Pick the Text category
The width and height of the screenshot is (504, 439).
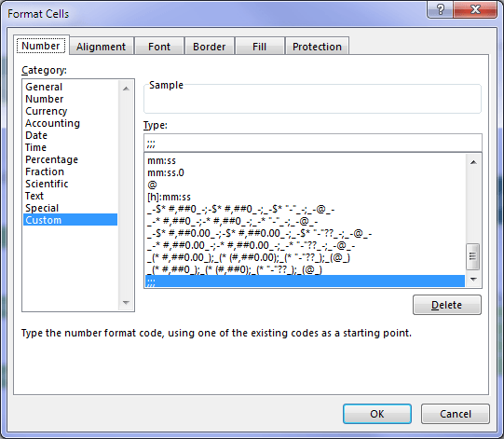(x=34, y=196)
